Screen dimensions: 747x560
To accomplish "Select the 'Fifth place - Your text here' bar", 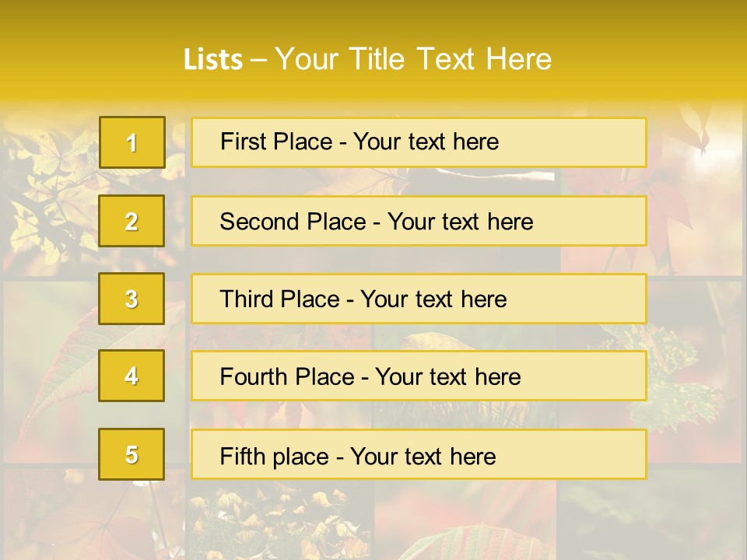I will pos(419,454).
